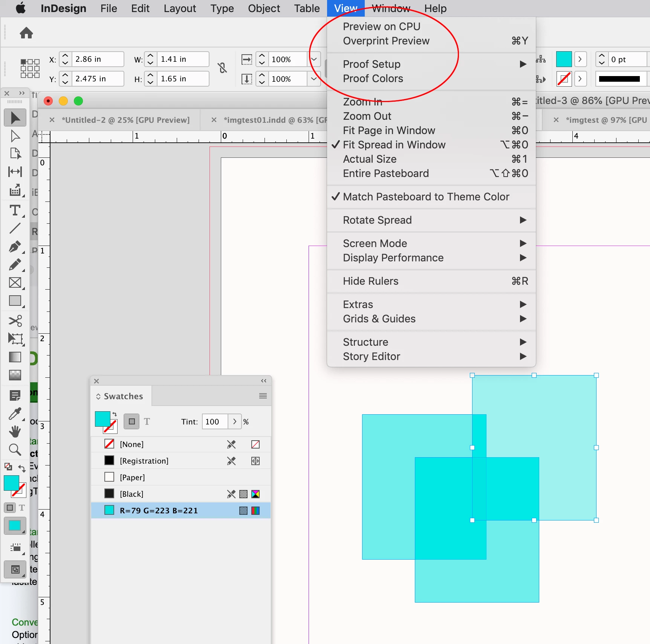The height and width of the screenshot is (644, 650).
Task: Open Swatches panel menu hamburger
Action: click(263, 396)
